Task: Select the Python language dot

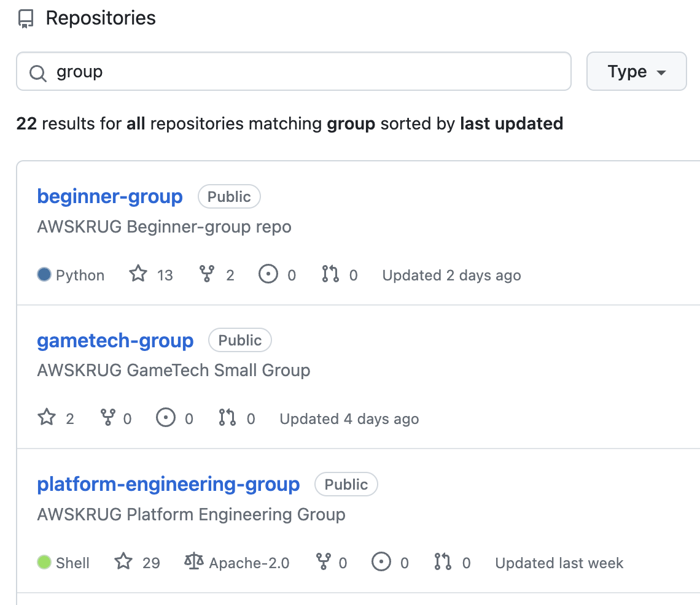Action: click(x=44, y=274)
